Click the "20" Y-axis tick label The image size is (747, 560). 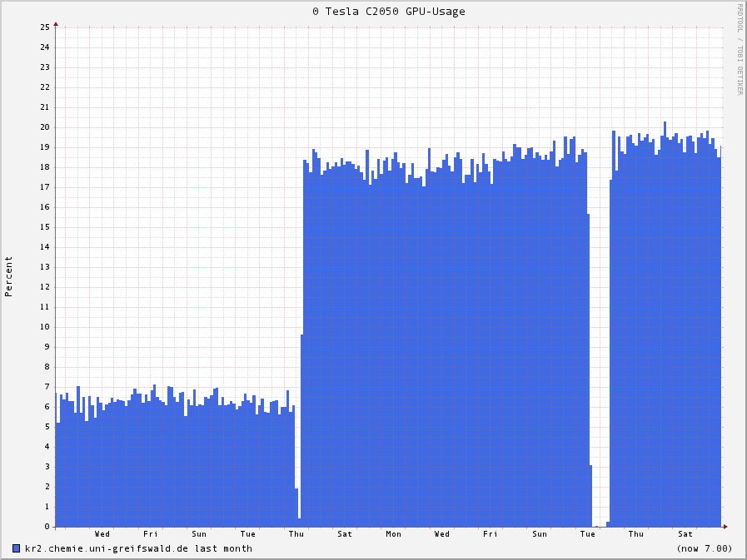(45, 127)
